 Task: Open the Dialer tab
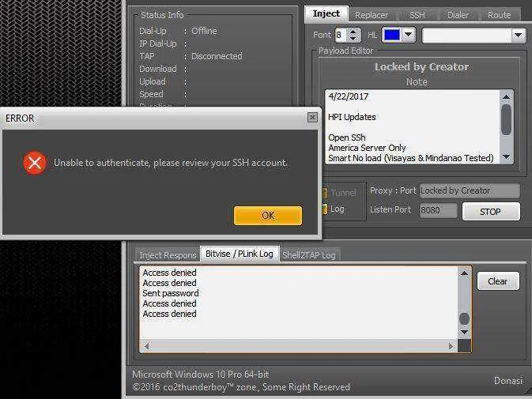(x=458, y=15)
